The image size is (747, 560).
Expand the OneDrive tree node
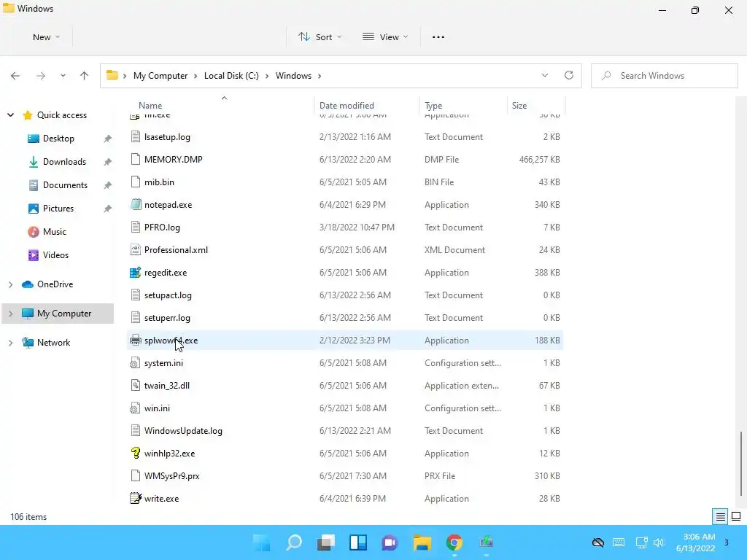[10, 284]
